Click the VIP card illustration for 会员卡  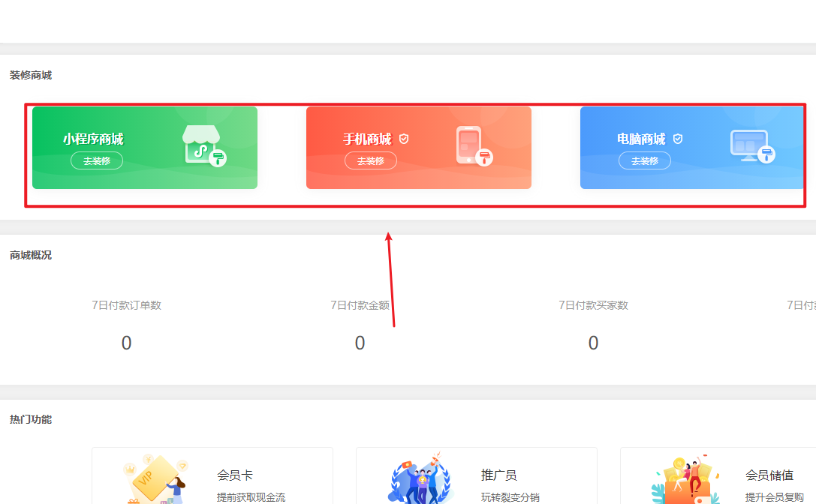click(154, 480)
